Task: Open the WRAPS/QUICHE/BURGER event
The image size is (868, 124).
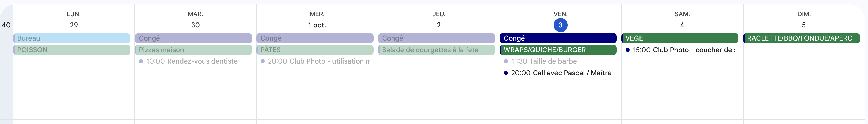Action: [558, 50]
